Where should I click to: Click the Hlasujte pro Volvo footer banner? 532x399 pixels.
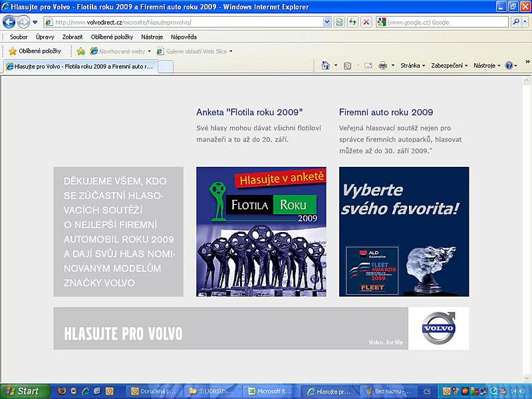[231, 329]
